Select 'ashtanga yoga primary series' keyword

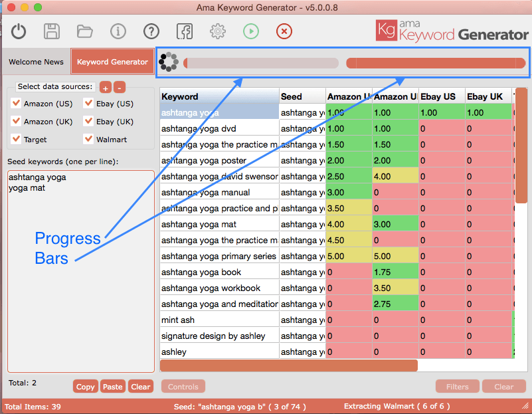(220, 257)
